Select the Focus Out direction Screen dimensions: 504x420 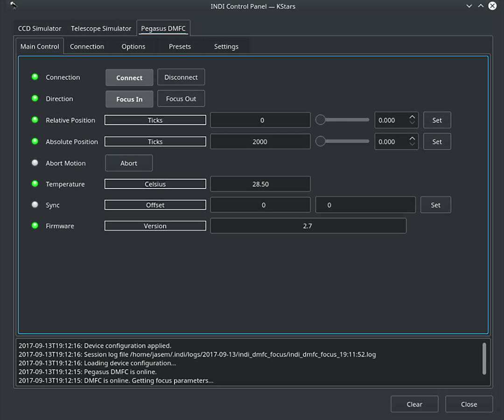[x=181, y=99]
